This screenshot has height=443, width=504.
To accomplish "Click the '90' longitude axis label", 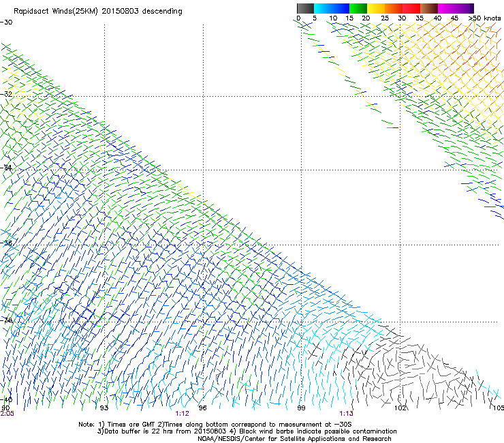I will (x=5, y=408).
